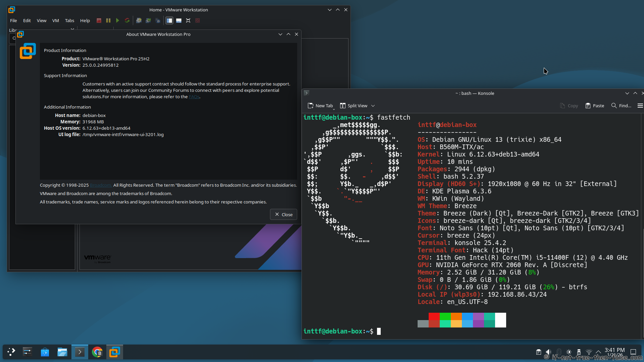Expand hidden system tray icons arrow
This screenshot has width=644, height=362.
pyautogui.click(x=598, y=352)
